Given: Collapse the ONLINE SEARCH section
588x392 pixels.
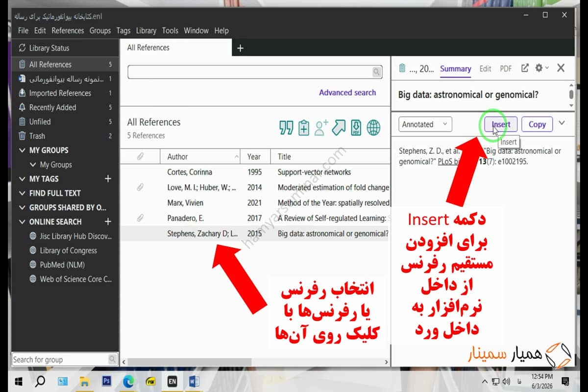Looking at the screenshot, I should 22,221.
